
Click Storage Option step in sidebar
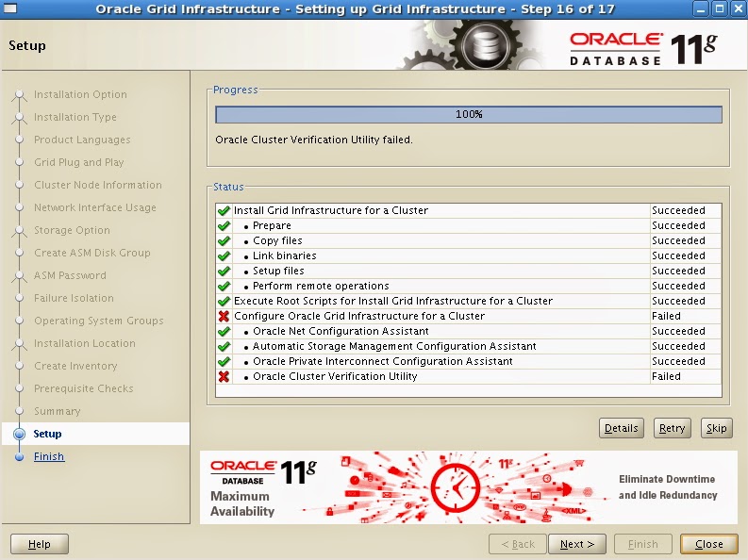(x=72, y=230)
